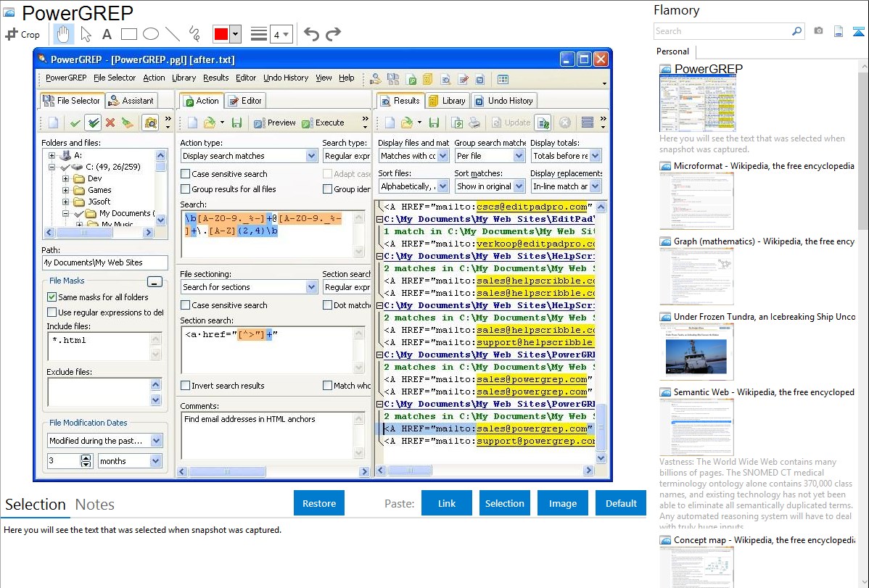The image size is (869, 588).
Task: Pick the rectangle drawing tool
Action: click(x=128, y=34)
